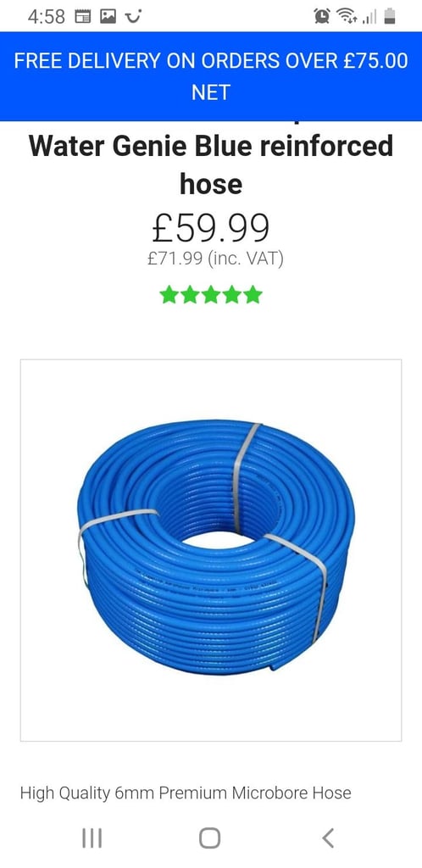422x868 pixels.
Task: Click the blue hose product image
Action: (x=211, y=550)
